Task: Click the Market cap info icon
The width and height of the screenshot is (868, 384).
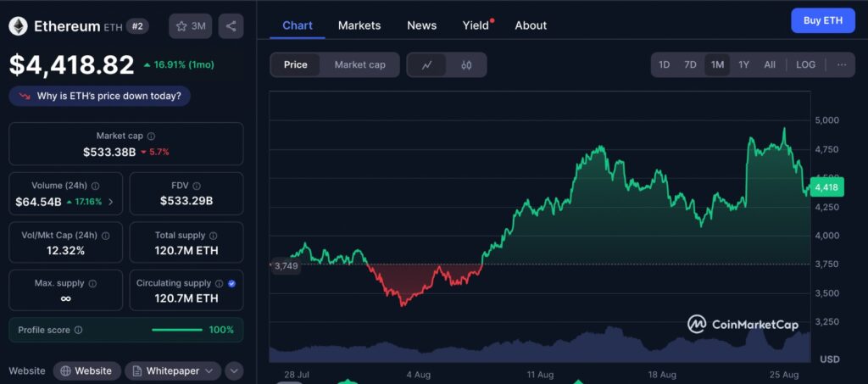Action: [x=151, y=136]
